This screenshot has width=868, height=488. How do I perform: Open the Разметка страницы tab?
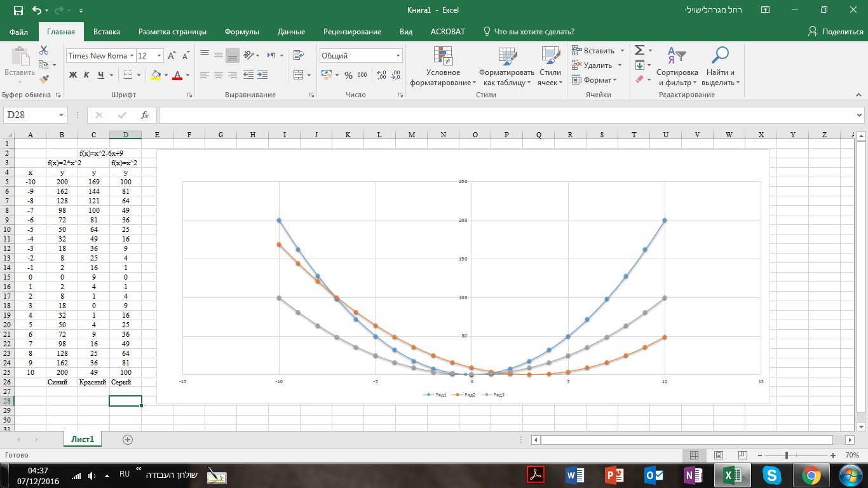point(172,32)
